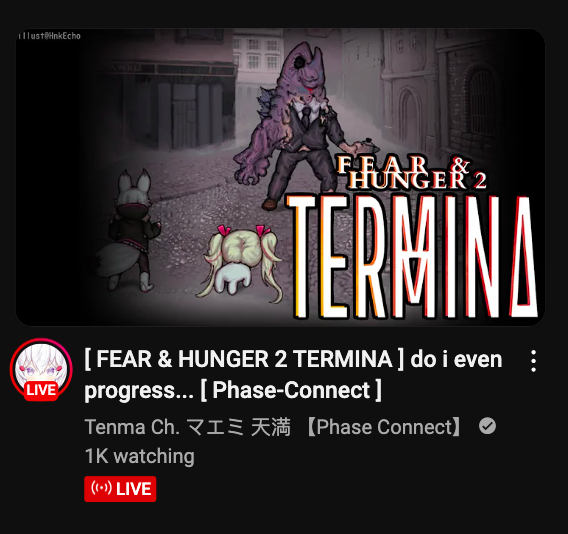Click the red LIVE badge below view count

tap(120, 489)
